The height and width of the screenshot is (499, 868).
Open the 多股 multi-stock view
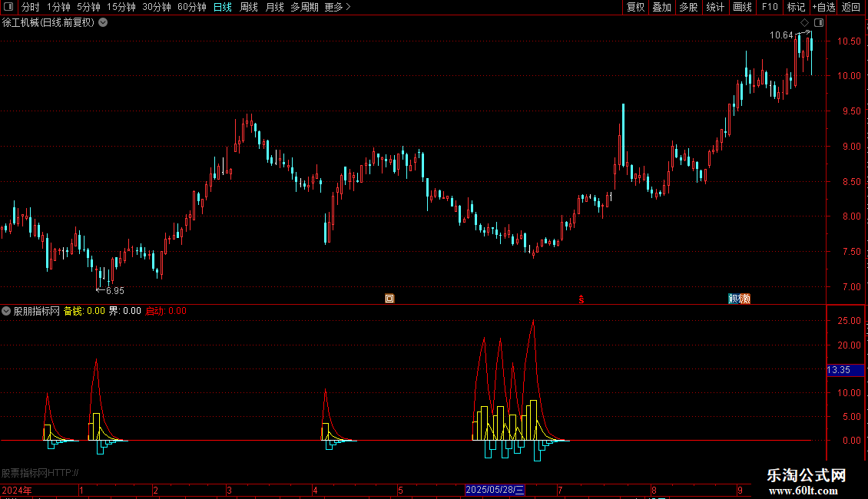pyautogui.click(x=689, y=7)
